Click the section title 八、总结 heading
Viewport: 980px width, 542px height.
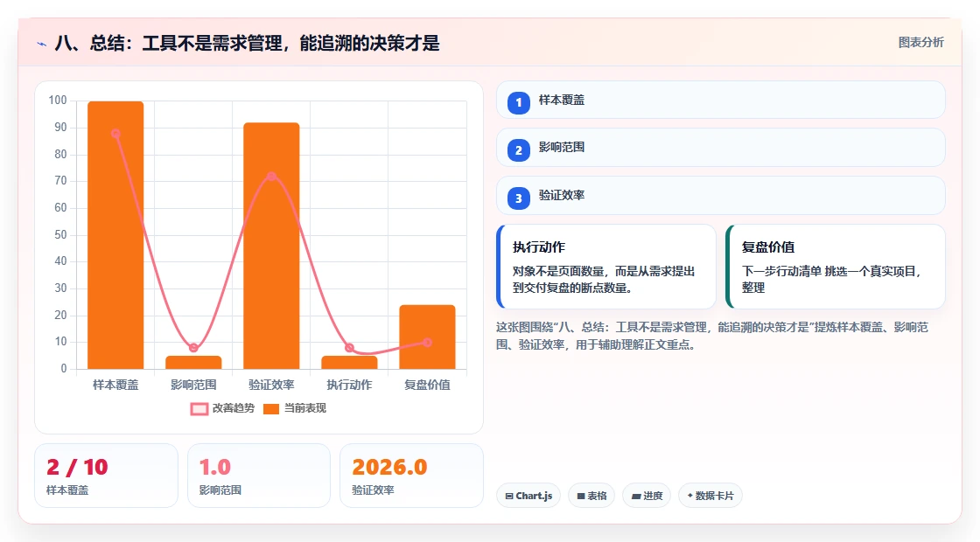click(x=247, y=43)
